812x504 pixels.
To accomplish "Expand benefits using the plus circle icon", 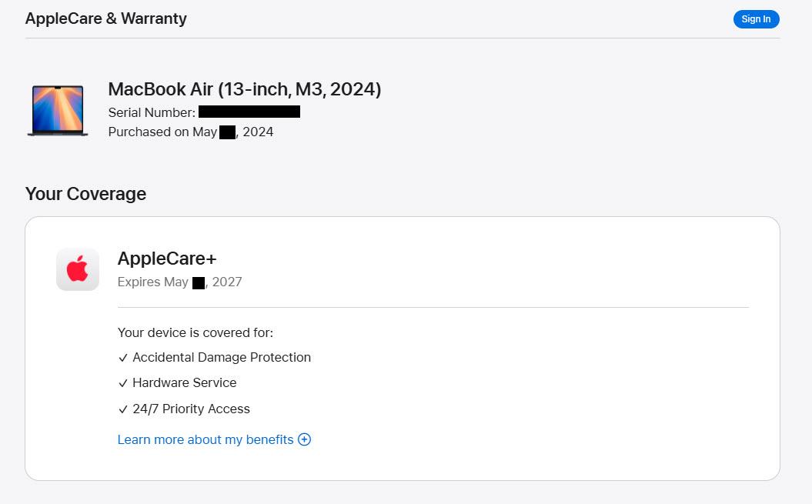I will pos(305,439).
